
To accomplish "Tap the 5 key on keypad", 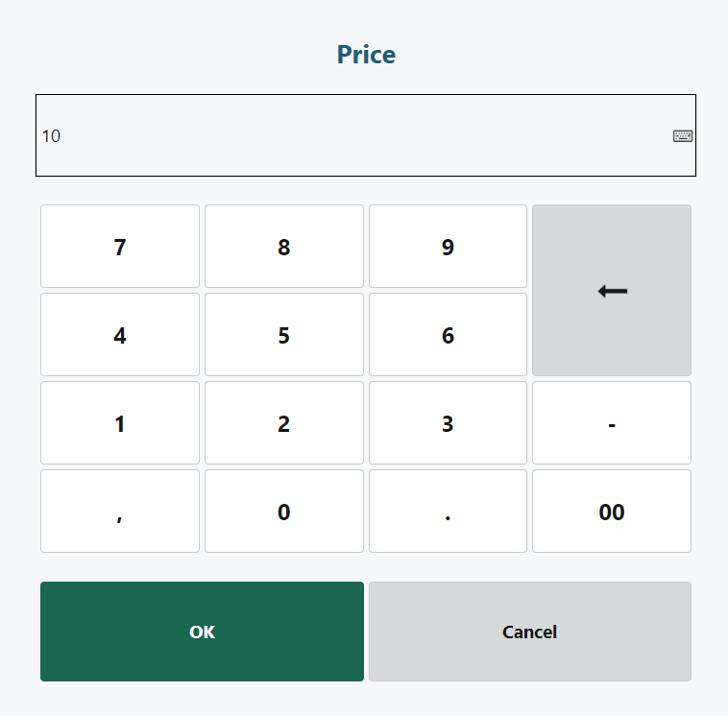I will tap(283, 335).
